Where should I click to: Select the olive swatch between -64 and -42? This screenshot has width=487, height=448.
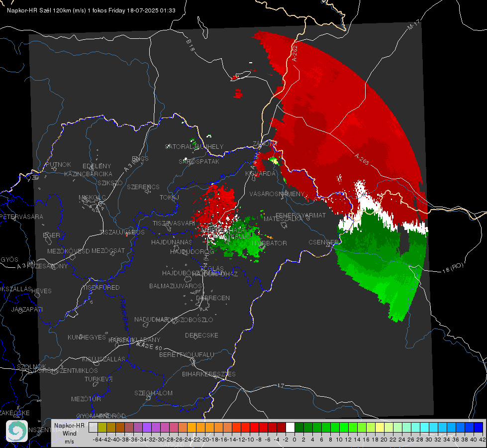(102, 427)
